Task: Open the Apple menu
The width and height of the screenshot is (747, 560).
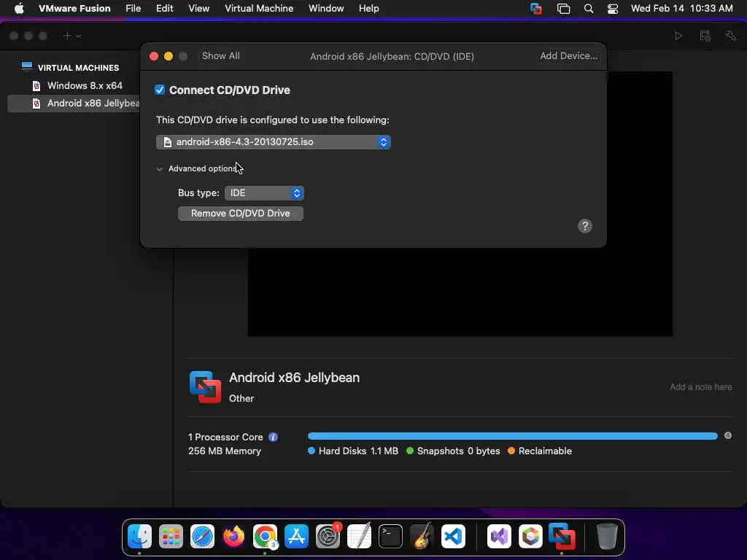Action: pos(19,9)
